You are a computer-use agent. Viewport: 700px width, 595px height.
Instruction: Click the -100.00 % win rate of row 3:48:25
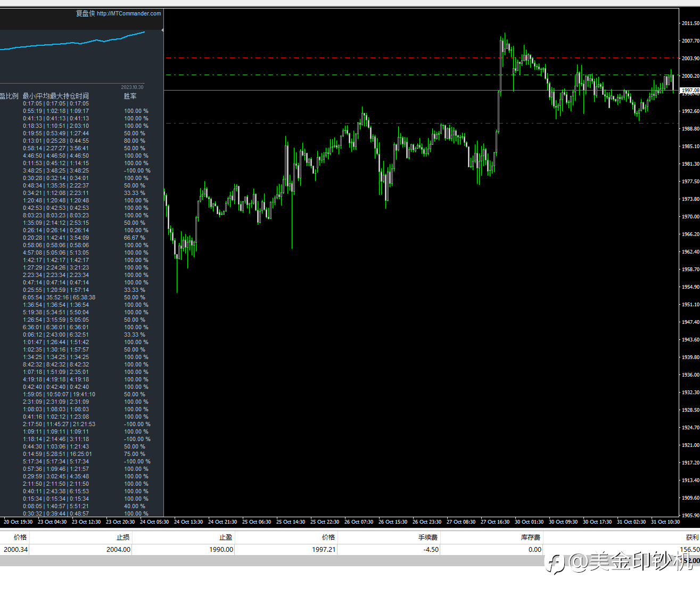137,170
